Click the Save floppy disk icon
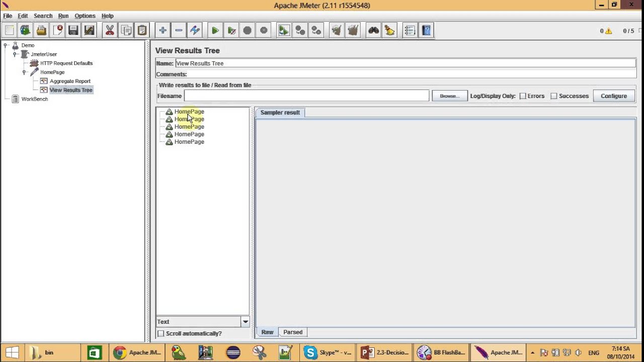Viewport: 644px width, 362px height. pyautogui.click(x=73, y=31)
